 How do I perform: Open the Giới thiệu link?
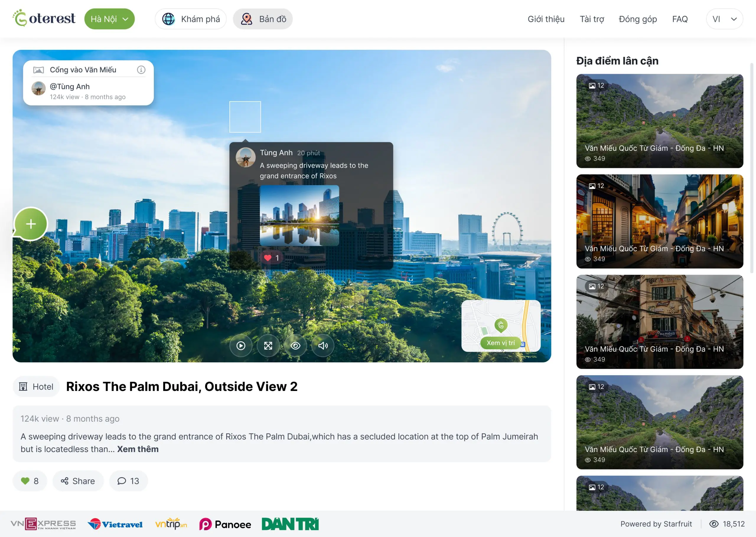[546, 19]
